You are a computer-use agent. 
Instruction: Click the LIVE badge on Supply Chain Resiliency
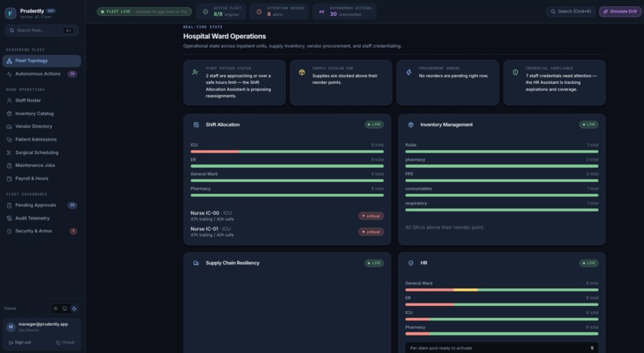[374, 263]
